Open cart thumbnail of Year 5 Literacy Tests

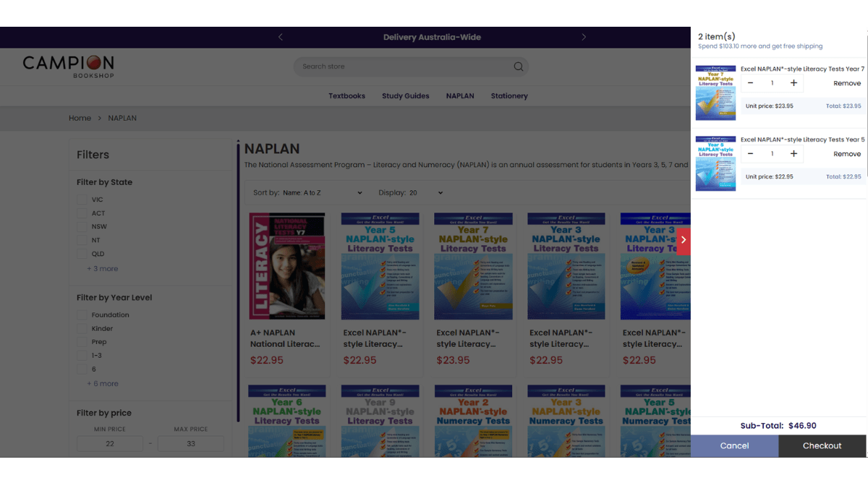click(x=715, y=163)
